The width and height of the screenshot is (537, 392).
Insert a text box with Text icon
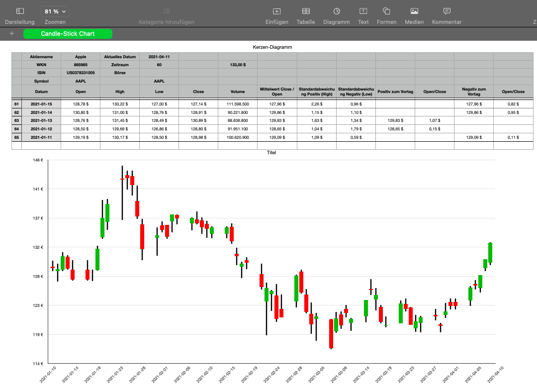click(x=363, y=11)
